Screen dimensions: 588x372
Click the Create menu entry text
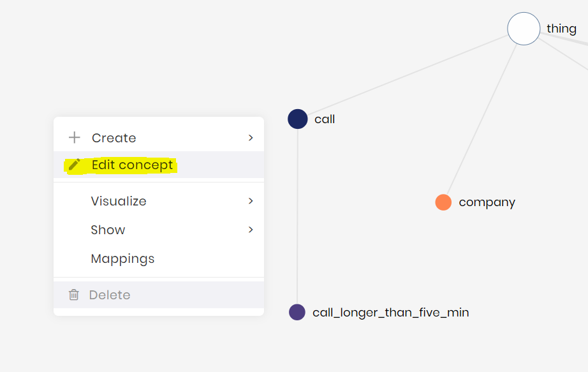tap(114, 138)
